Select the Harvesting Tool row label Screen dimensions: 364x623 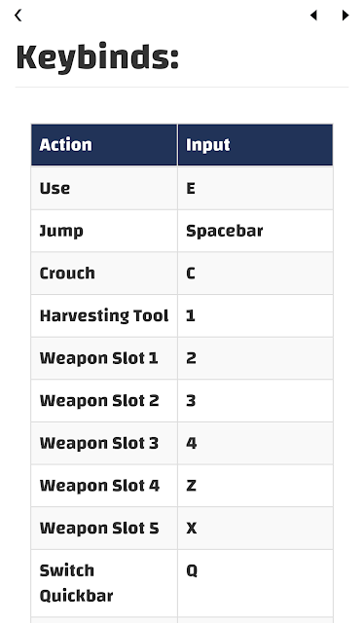click(x=104, y=315)
